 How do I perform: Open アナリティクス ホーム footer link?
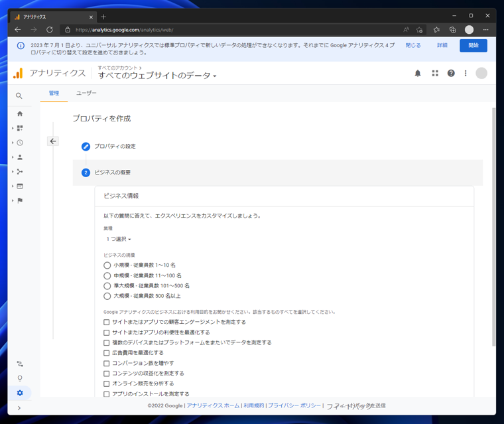click(x=213, y=405)
